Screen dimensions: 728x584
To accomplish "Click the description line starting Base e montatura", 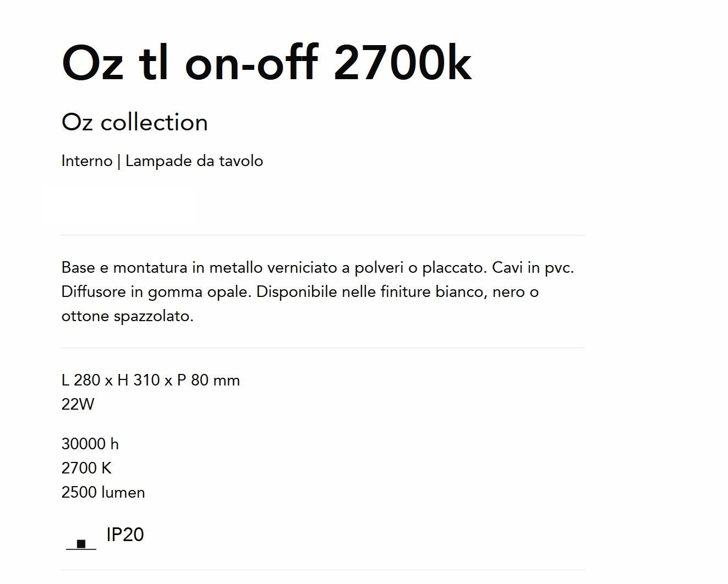I will [318, 268].
